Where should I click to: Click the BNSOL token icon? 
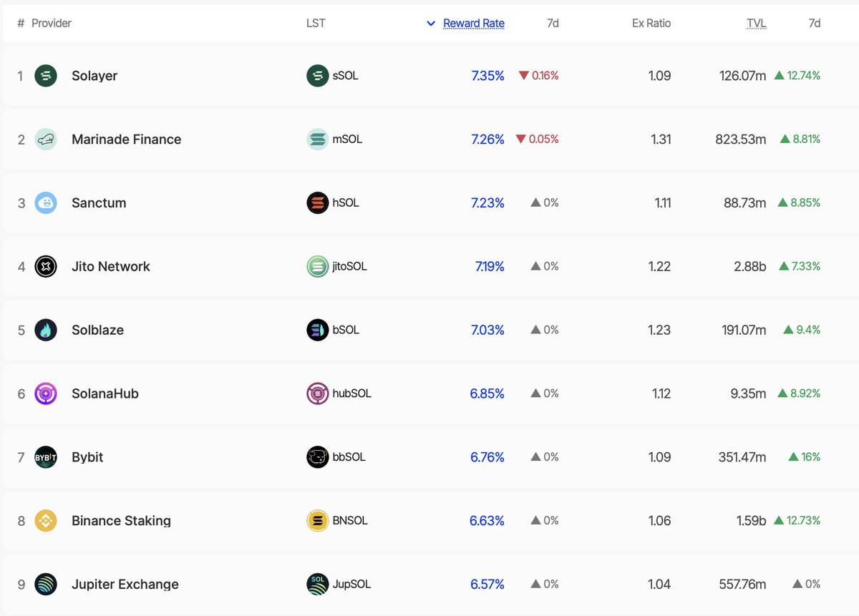(318, 521)
